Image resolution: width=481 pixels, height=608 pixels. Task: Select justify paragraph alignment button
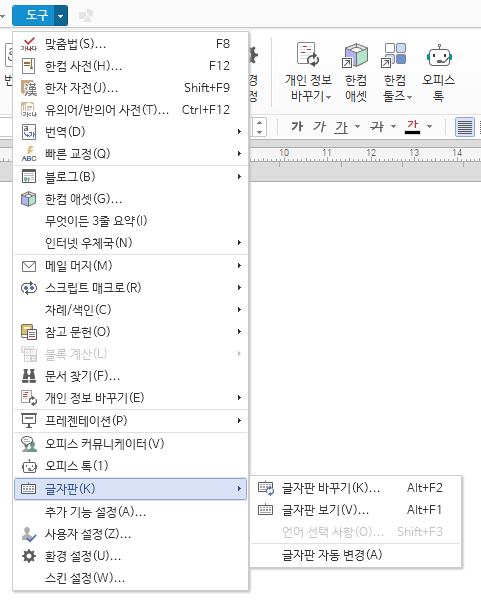[x=465, y=127]
